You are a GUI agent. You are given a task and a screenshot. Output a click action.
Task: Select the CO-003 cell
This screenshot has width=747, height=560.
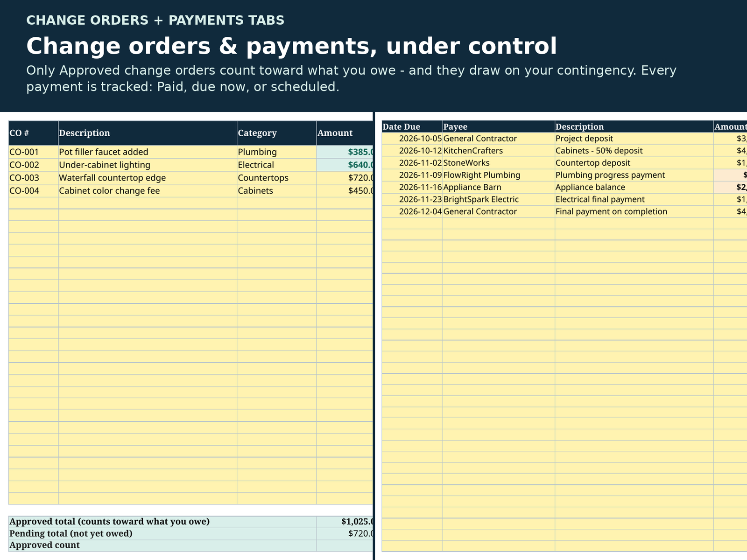34,178
